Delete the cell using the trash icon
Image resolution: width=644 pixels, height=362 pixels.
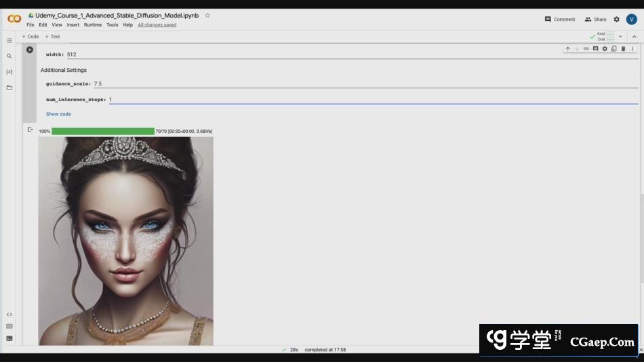[x=623, y=49]
